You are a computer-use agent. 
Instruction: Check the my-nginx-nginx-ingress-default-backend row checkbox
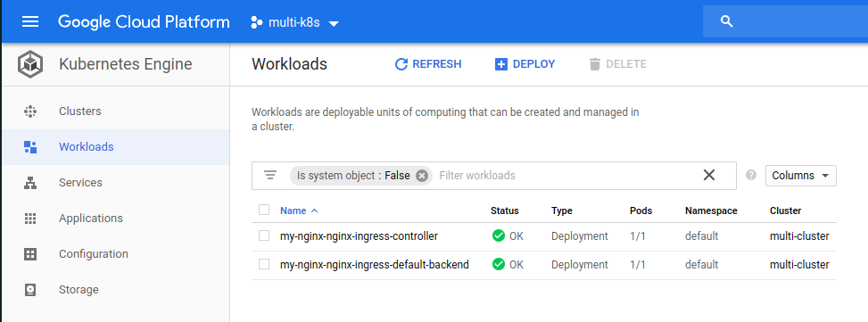click(x=264, y=264)
